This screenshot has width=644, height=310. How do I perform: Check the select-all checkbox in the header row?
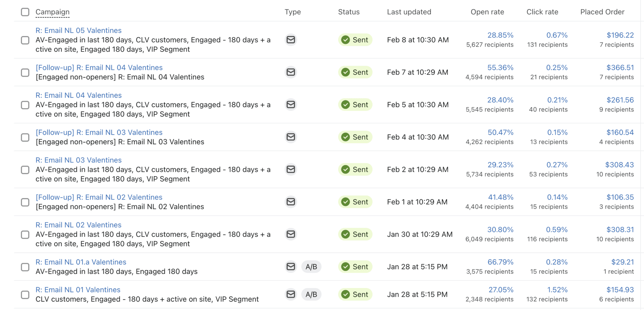coord(25,12)
